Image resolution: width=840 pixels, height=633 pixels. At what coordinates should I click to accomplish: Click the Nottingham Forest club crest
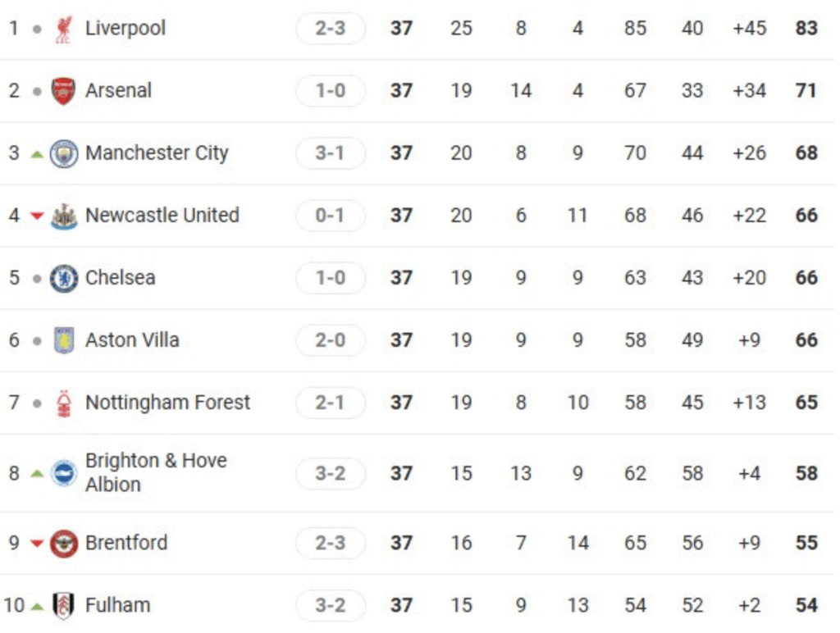tap(64, 403)
